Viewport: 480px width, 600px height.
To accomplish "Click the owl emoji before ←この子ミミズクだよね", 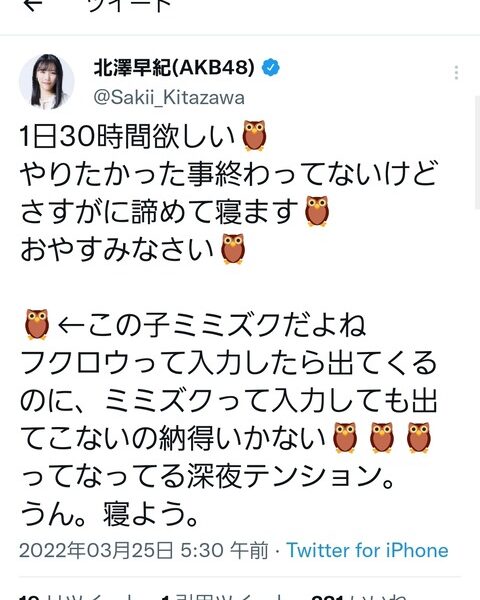I will 37,324.
